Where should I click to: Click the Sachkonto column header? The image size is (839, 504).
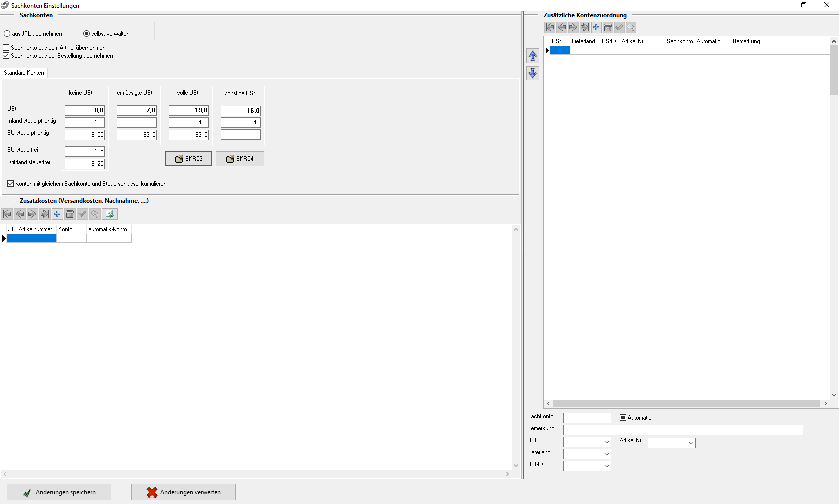[679, 41]
